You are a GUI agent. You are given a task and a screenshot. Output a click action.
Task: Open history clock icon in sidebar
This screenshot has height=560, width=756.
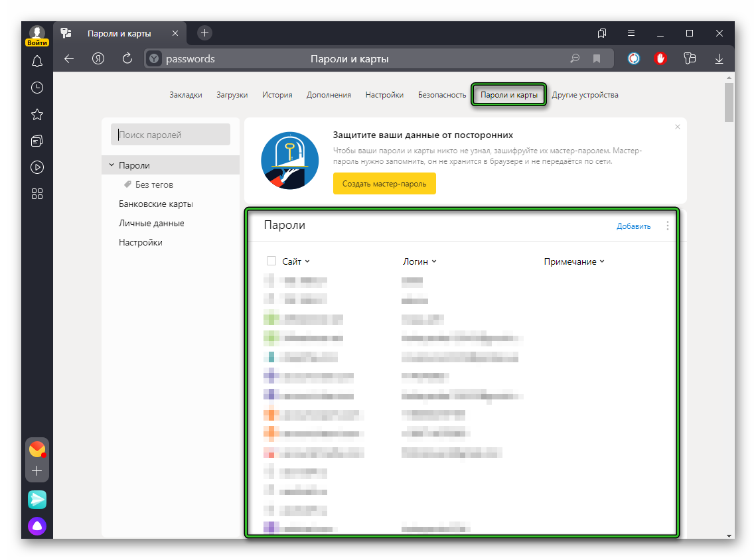(x=37, y=88)
